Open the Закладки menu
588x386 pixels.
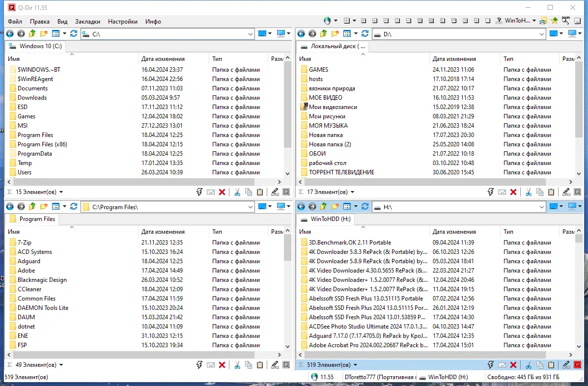[87, 21]
